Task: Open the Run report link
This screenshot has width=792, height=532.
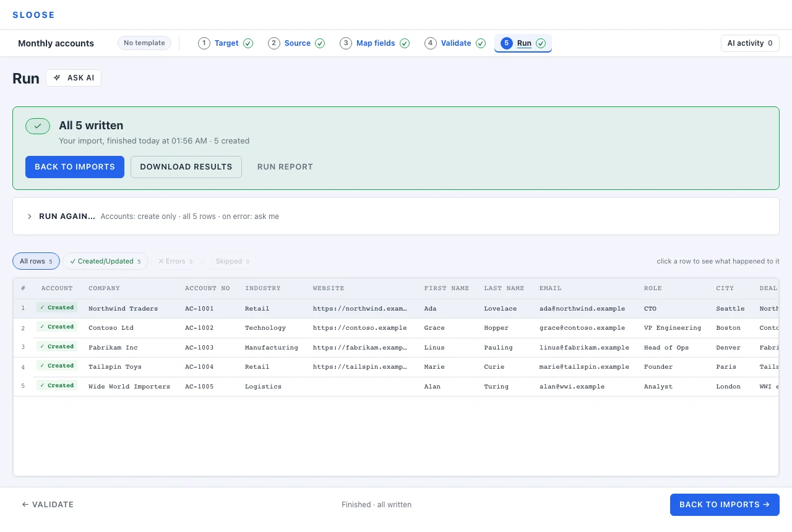Action: coord(285,167)
